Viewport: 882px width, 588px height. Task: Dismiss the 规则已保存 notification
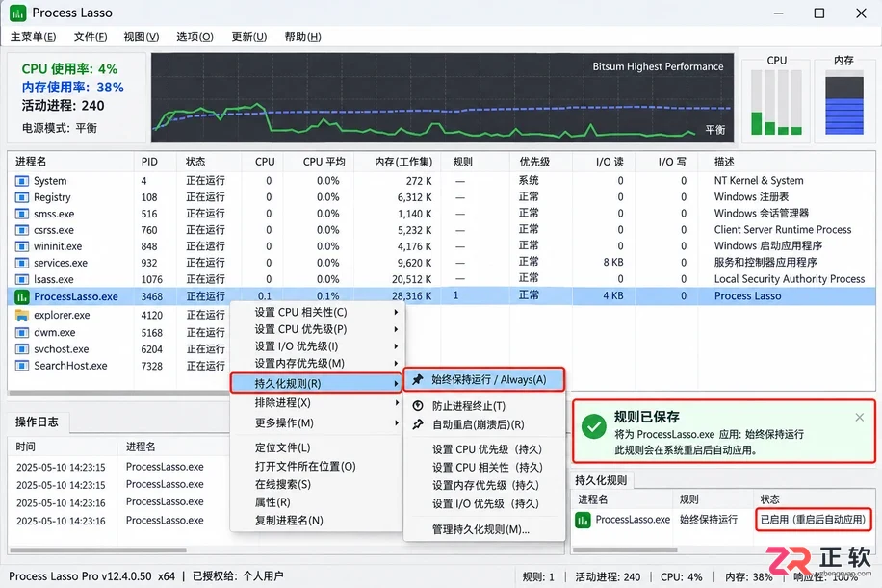[860, 417]
